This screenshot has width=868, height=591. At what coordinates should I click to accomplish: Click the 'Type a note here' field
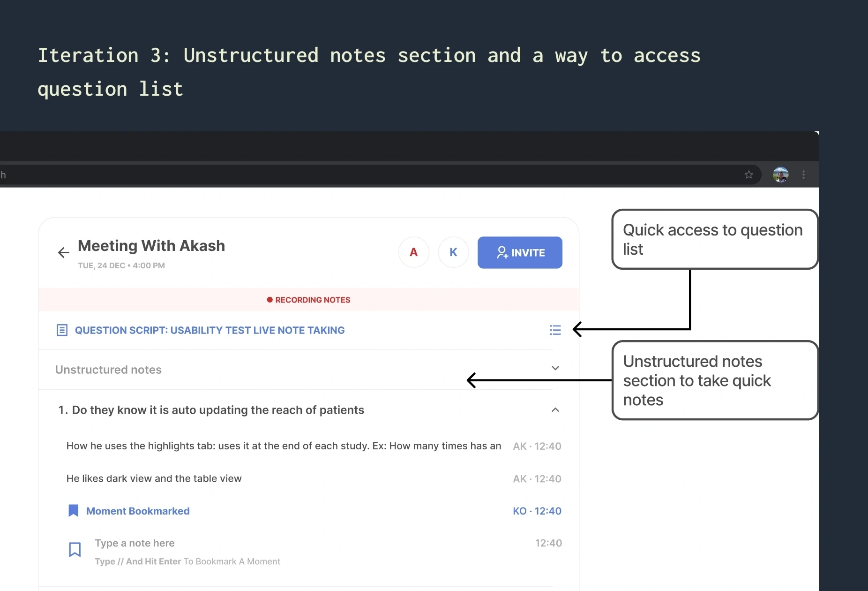pos(135,543)
